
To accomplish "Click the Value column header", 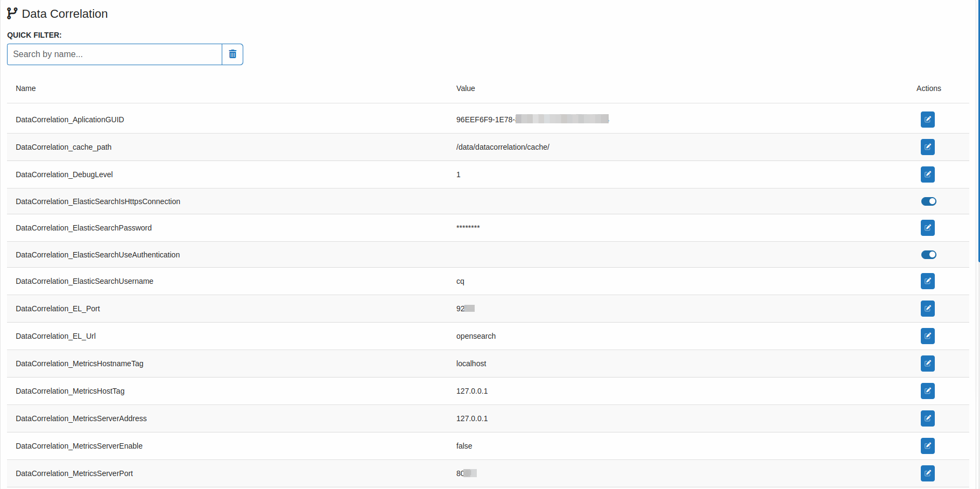I will point(466,88).
